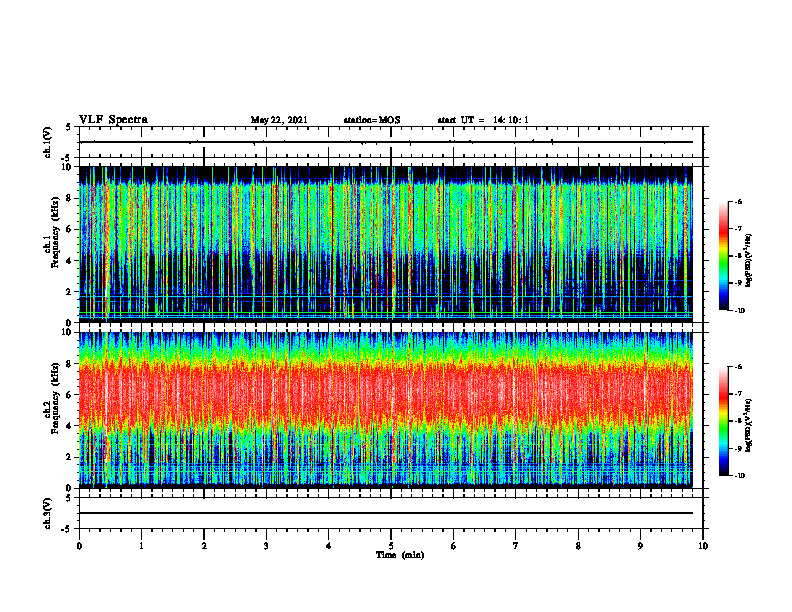Click the ch.1 voltage waveform trace
Screen dimensions: 792x612
[386, 142]
